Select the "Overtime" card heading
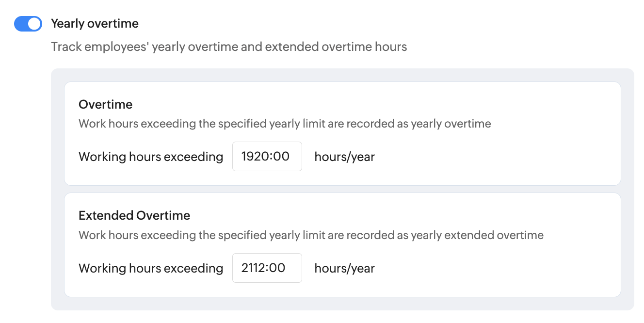Screen dimensions: 644x323 105,104
